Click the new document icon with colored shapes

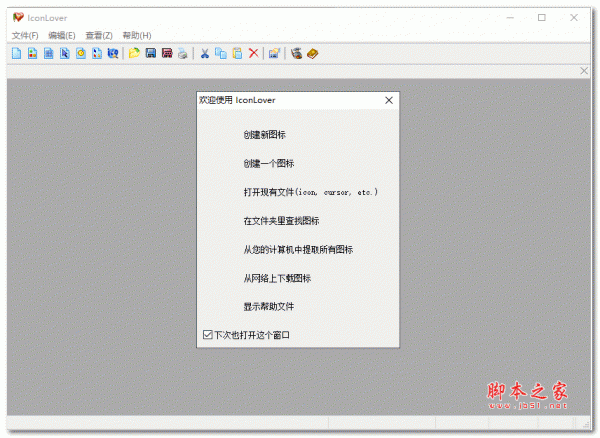97,54
